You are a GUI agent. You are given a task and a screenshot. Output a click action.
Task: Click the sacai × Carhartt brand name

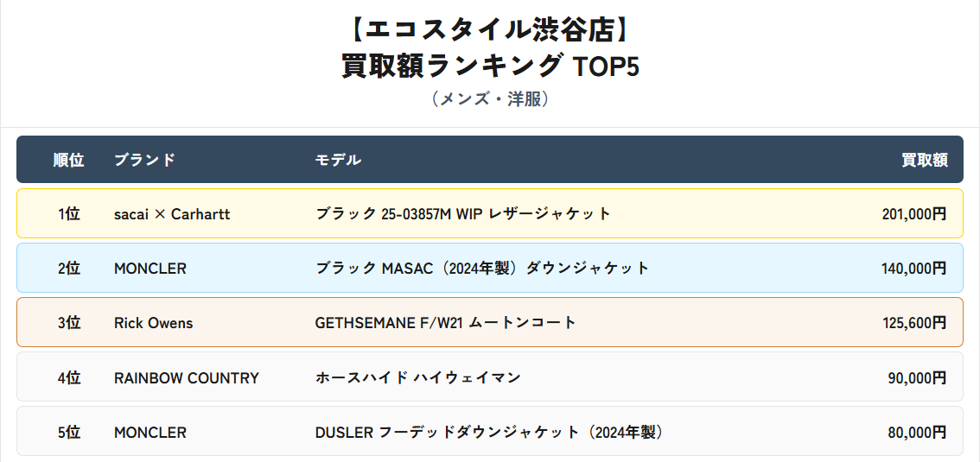(x=172, y=214)
